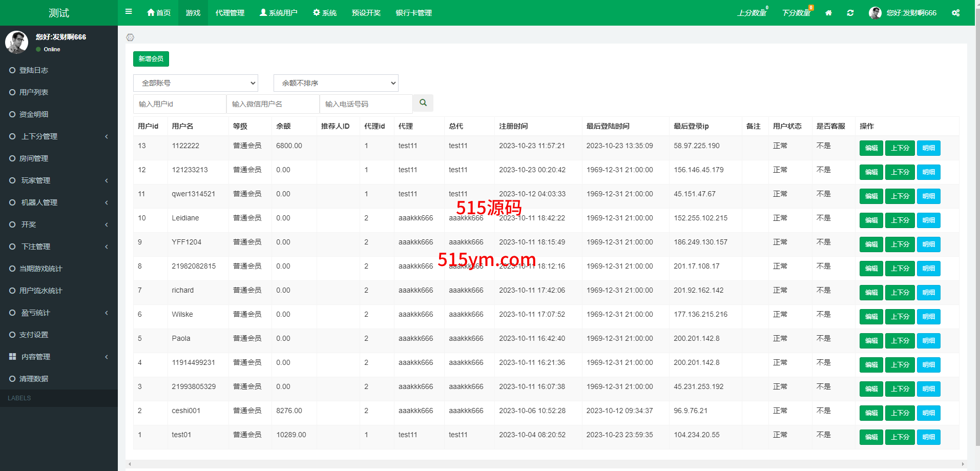Screen dimensions: 980x471
Task: Open the 余额不排序 sorting dropdown
Action: tap(336, 83)
